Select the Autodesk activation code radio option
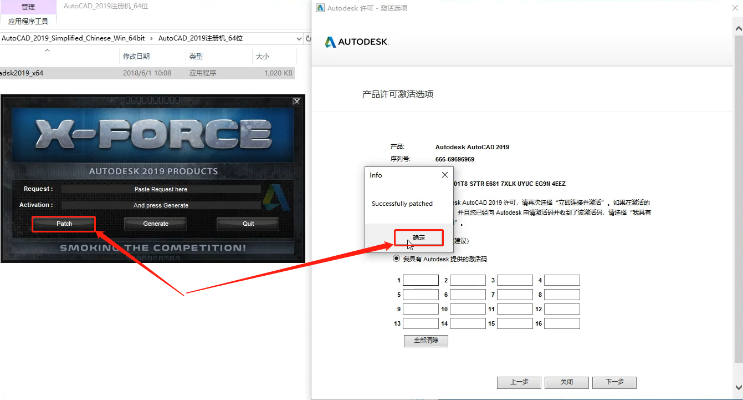Image resolution: width=743 pixels, height=400 pixels. 396,259
